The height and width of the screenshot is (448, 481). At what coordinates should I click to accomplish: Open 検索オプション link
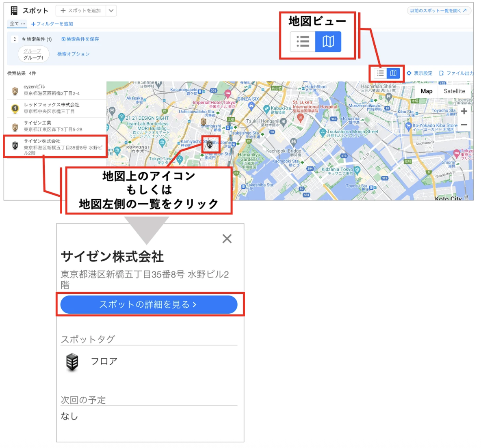tap(73, 54)
